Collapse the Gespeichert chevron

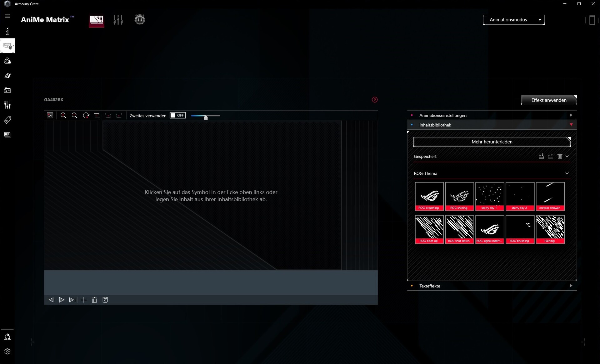567,156
